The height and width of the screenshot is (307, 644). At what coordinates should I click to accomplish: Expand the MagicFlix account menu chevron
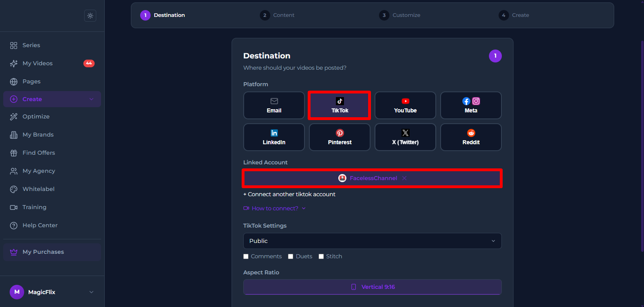point(91,292)
